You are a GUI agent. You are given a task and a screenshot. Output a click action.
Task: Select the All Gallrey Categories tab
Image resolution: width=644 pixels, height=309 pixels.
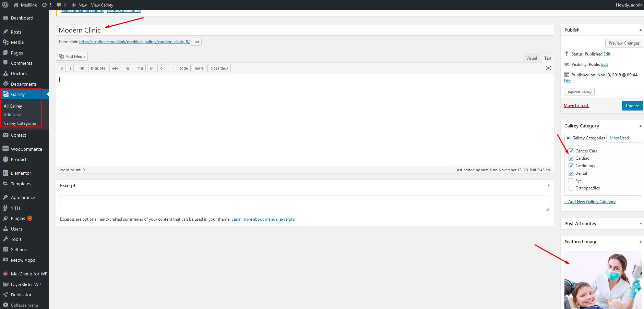(x=585, y=138)
